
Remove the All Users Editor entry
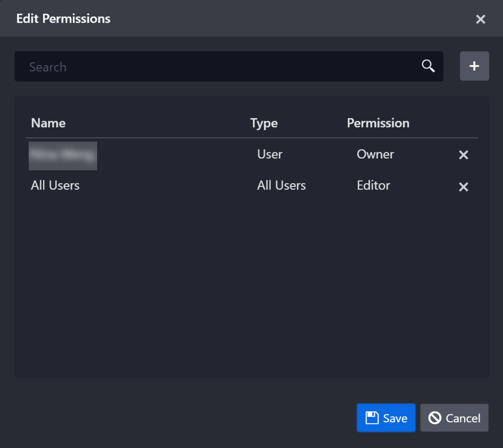pyautogui.click(x=463, y=187)
